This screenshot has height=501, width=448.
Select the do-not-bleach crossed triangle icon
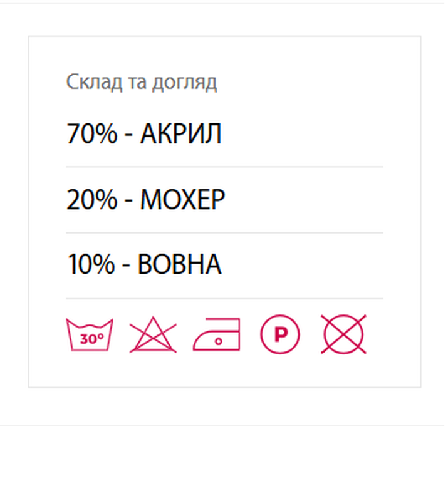click(153, 334)
